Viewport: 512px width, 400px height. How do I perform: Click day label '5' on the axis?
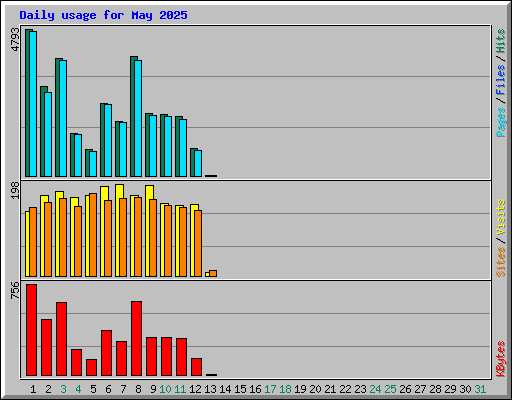(93, 389)
